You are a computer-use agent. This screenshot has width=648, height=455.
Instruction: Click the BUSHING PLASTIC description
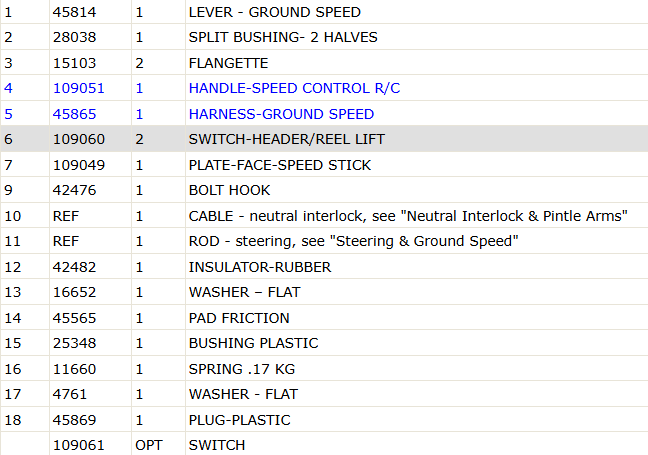pos(254,343)
